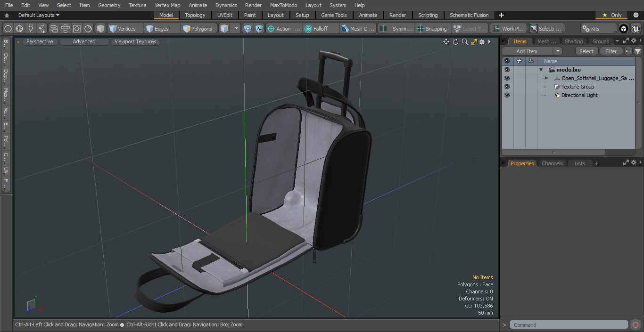Viewport: 644px width, 332px height.
Task: Toggle visibility of Texture Group
Action: (507, 87)
